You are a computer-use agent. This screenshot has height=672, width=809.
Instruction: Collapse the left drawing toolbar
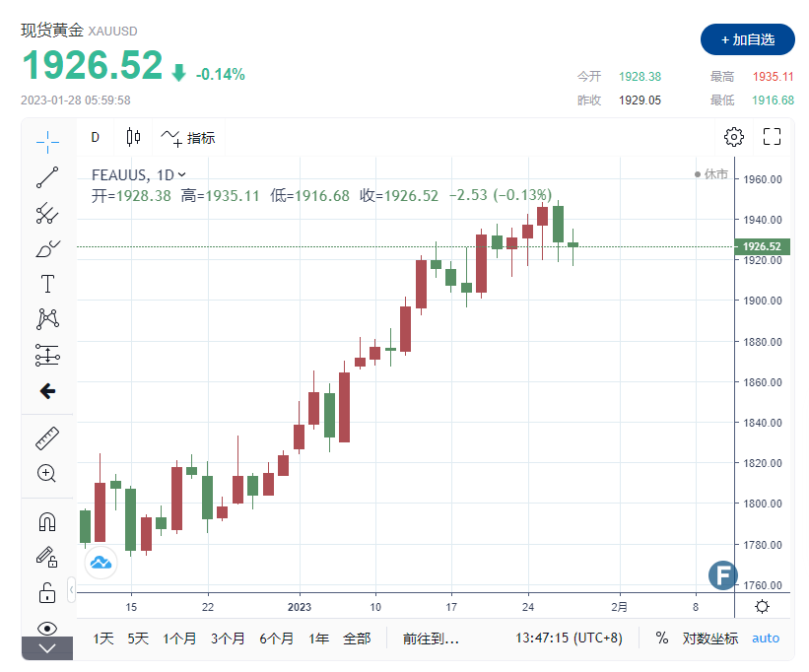[x=46, y=648]
